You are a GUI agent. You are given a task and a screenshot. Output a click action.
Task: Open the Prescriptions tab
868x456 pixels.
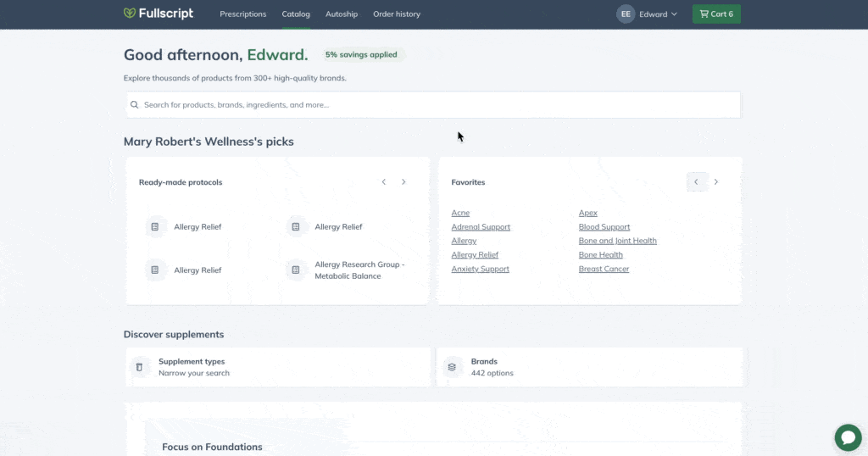point(243,14)
